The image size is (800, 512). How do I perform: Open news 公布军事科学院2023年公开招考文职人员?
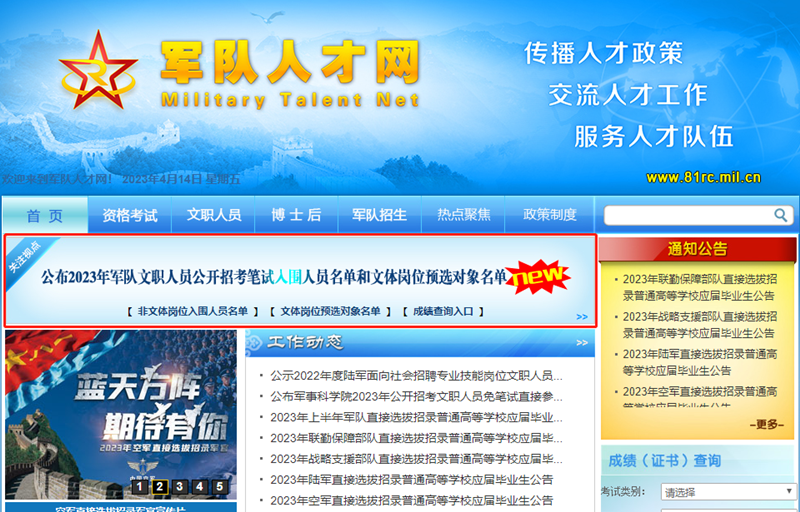coord(416,397)
